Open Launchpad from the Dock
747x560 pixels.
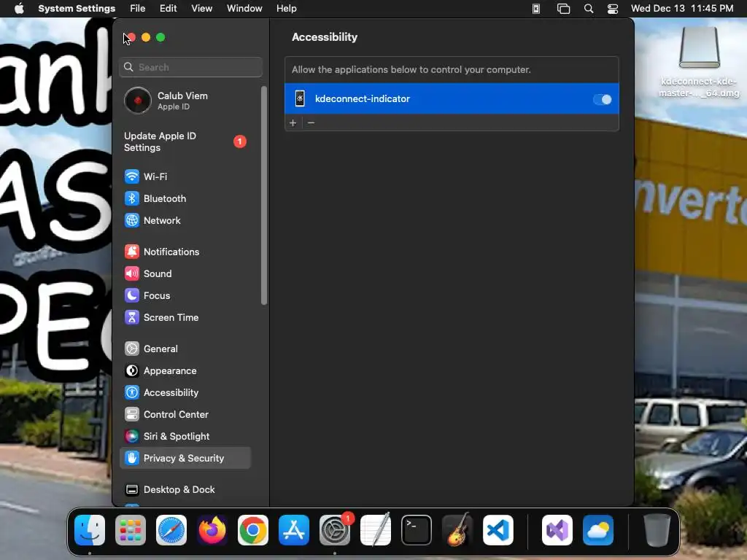[x=131, y=530]
